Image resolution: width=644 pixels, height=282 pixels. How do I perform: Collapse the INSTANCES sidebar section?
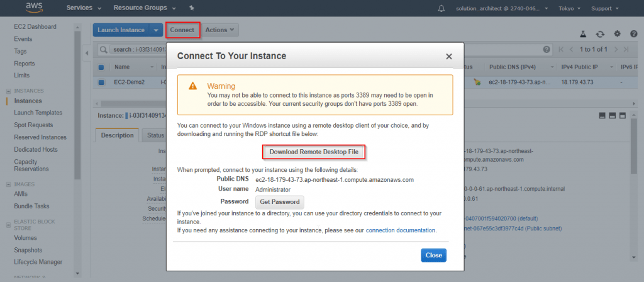9,91
